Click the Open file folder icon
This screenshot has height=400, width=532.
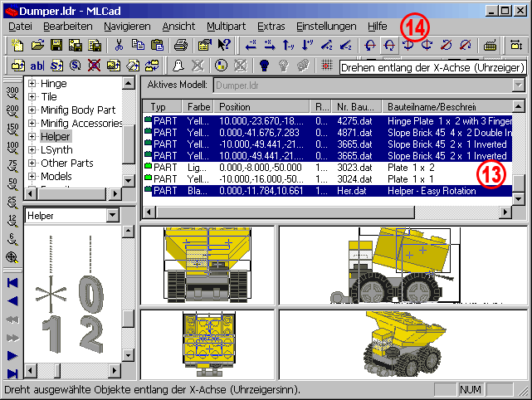[37, 45]
